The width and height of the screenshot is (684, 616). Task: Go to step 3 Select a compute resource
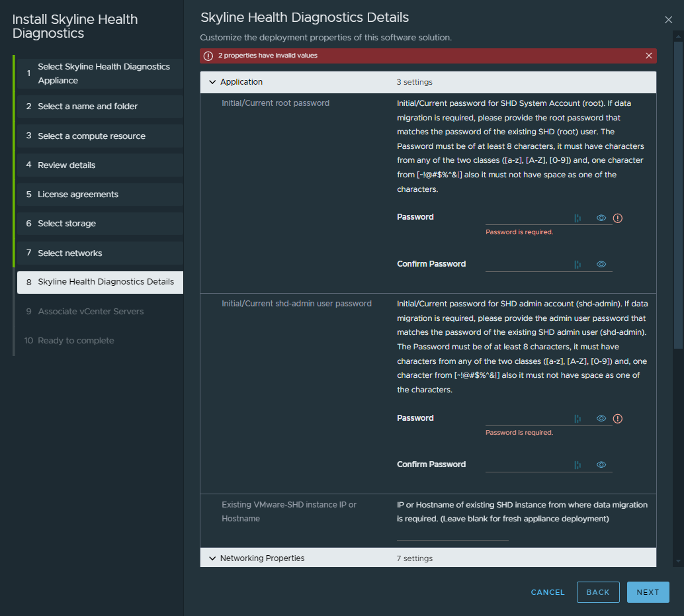(x=100, y=136)
